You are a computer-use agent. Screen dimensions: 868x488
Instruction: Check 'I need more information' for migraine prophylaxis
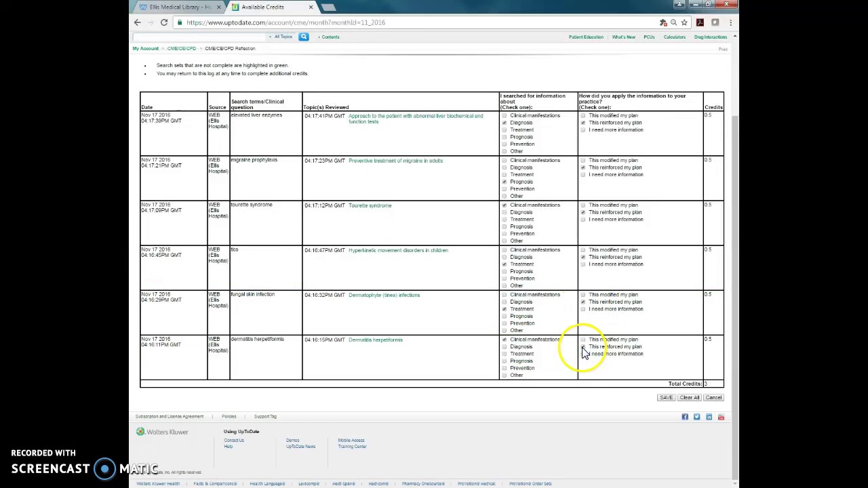583,175
